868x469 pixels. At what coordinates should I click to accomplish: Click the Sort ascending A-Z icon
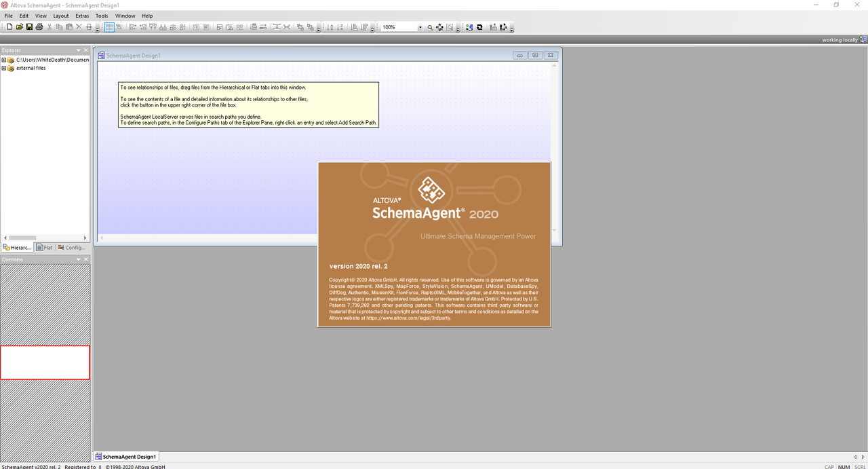coord(331,27)
